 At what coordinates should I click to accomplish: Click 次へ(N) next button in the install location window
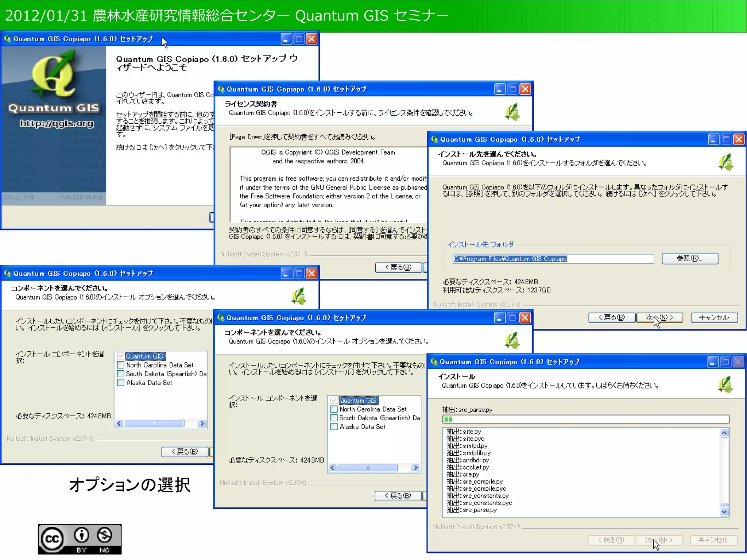point(659,317)
